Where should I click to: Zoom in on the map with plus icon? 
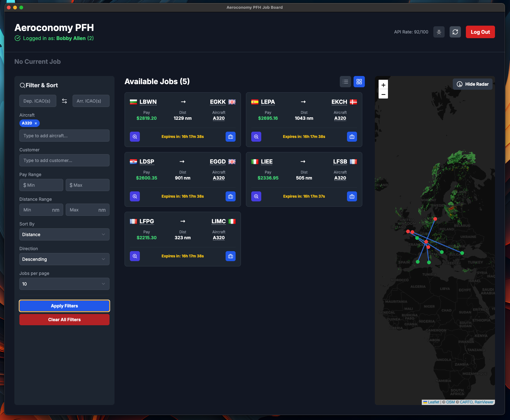click(x=383, y=85)
